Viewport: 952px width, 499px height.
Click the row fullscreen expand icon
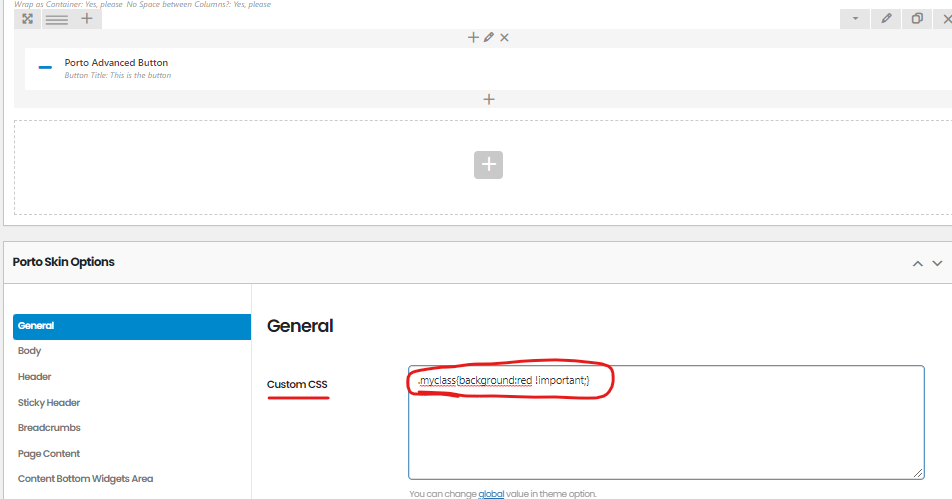[27, 19]
